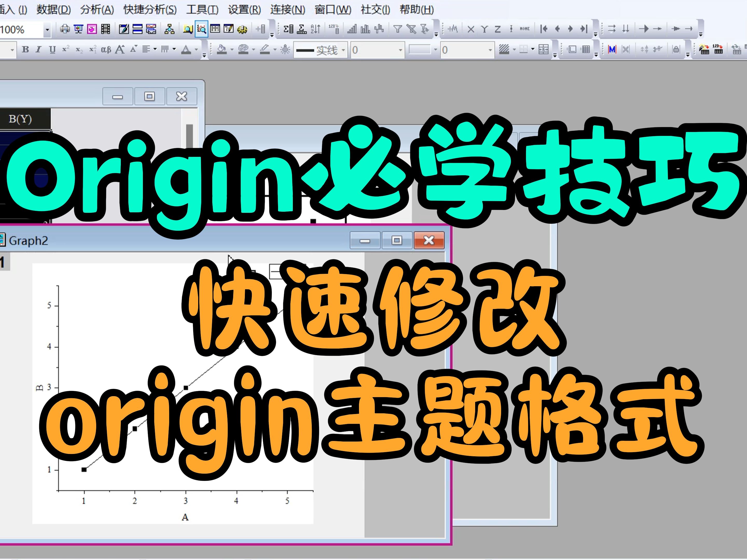The width and height of the screenshot is (747, 560).
Task: Open the 工具(T) menu
Action: tap(202, 9)
